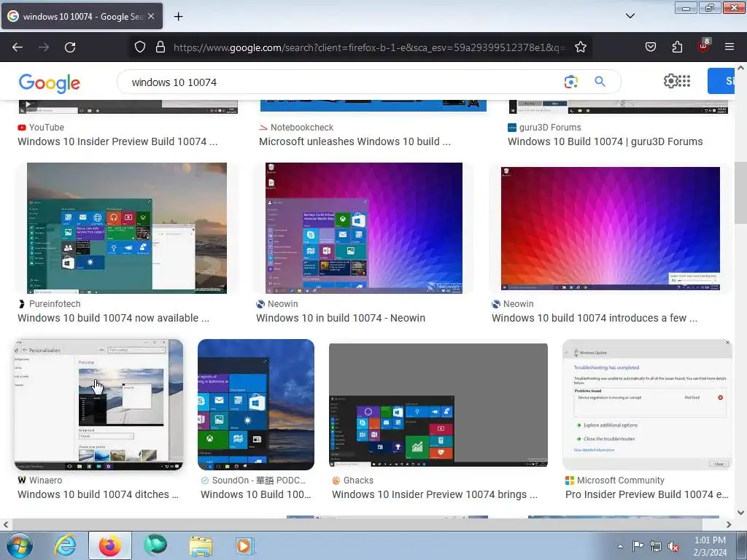
Task: Click the uBlock Origin extension icon
Action: coord(704,46)
